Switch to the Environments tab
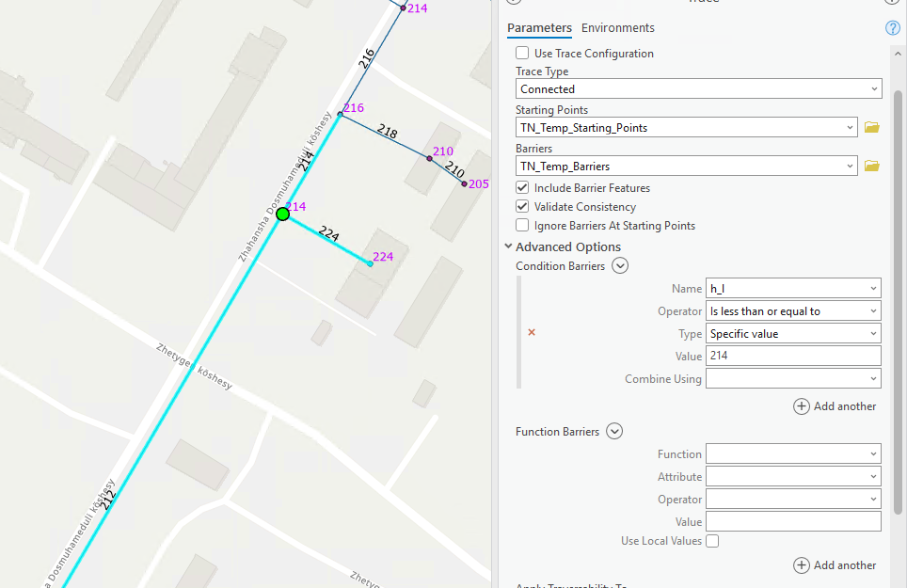The width and height of the screenshot is (907, 588). coord(618,27)
